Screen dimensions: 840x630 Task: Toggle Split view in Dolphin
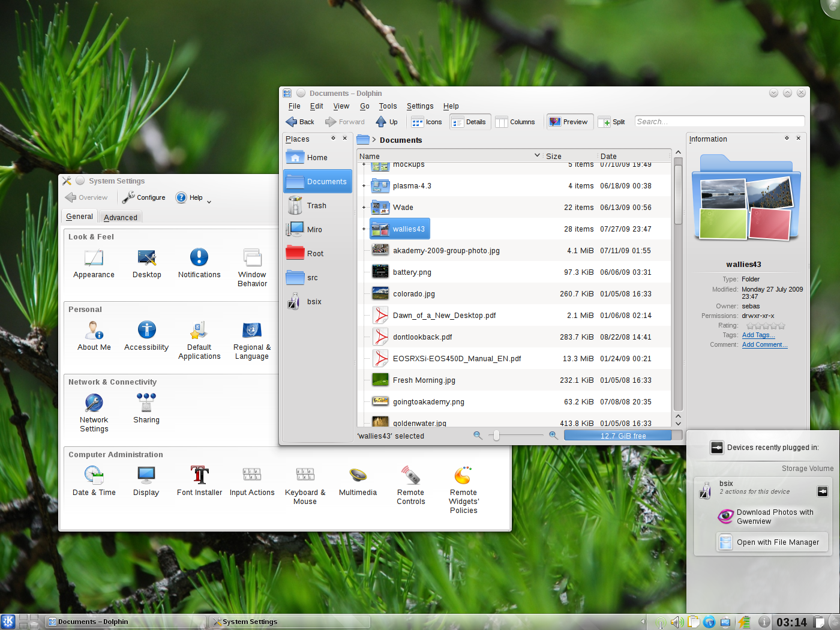click(x=612, y=122)
